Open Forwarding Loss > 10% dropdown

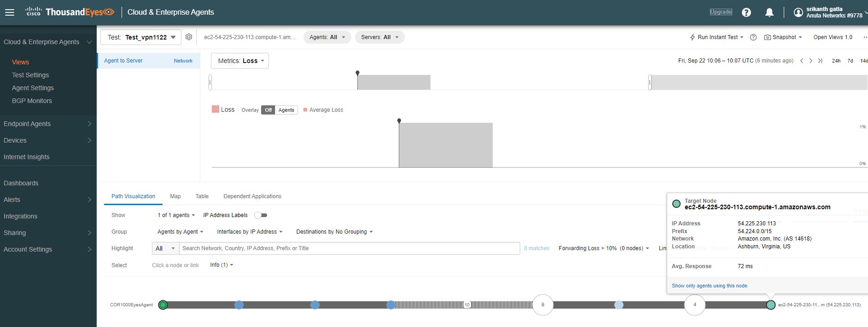point(604,248)
